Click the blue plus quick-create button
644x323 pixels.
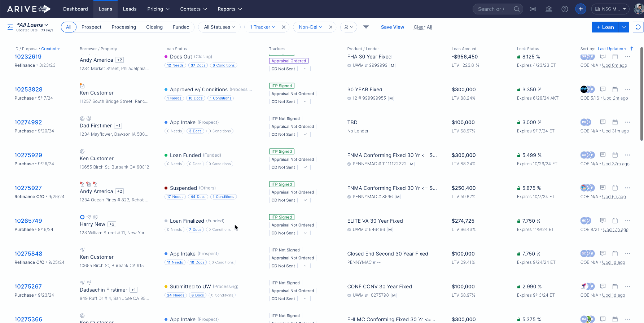tap(581, 9)
